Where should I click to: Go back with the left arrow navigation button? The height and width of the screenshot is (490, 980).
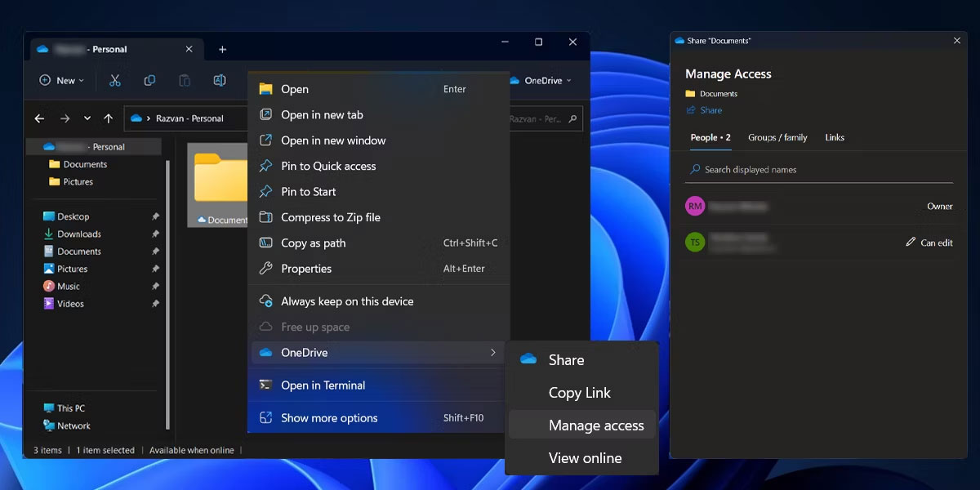(39, 118)
